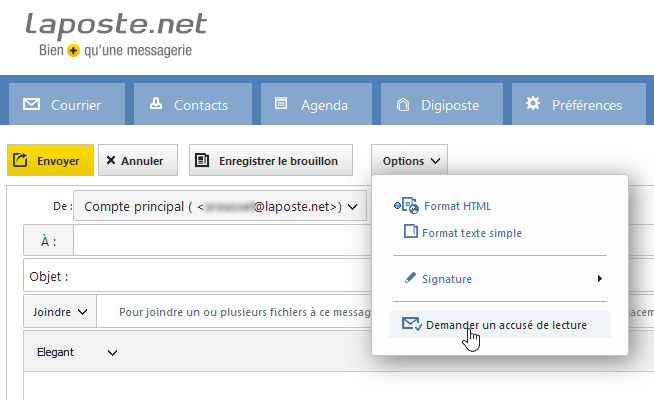Screen dimensions: 654x400
Task: Click the save draft document icon
Action: pos(202,160)
